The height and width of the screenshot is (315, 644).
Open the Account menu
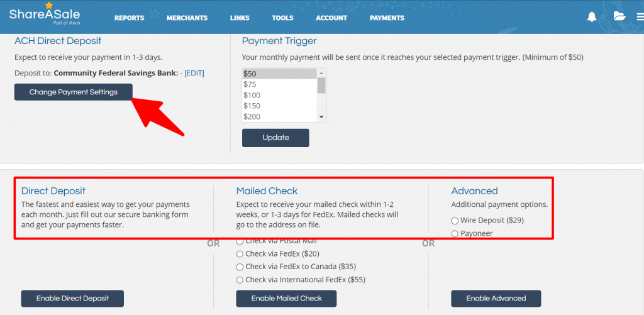[331, 18]
